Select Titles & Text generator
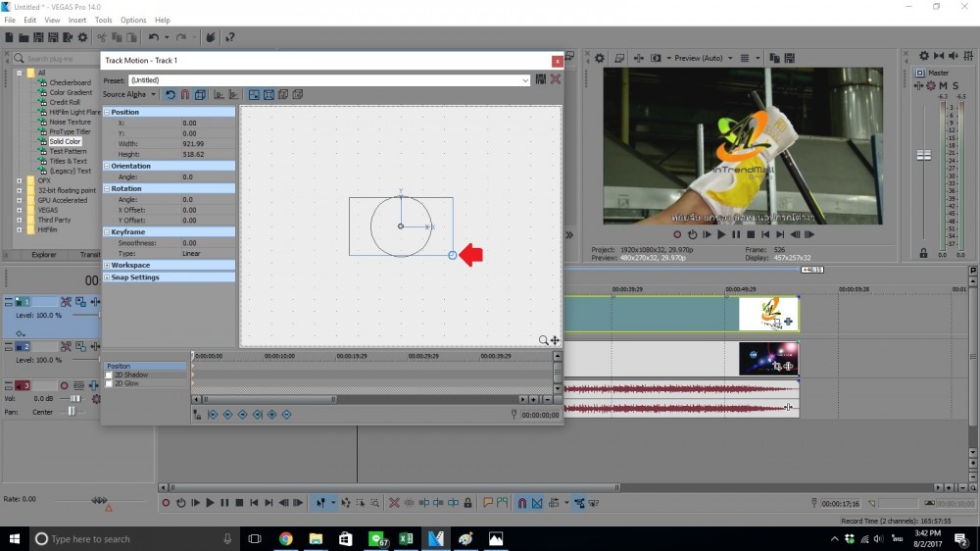 (69, 161)
